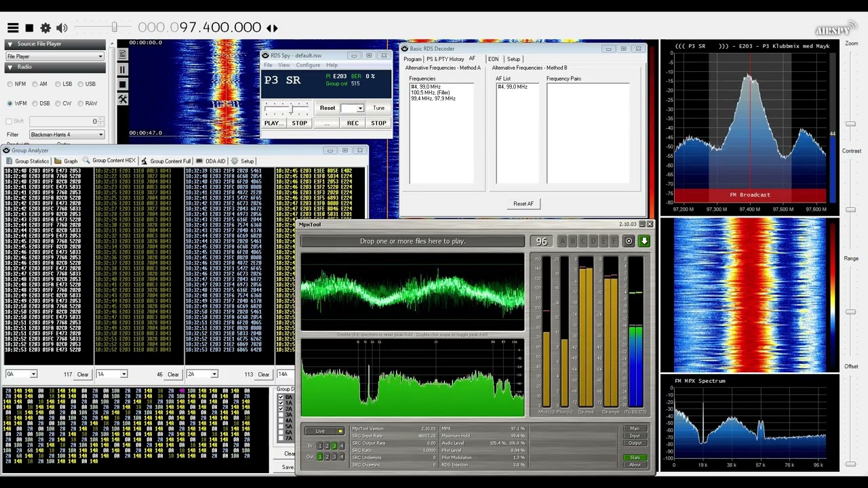Viewport: 868px width, 488px height.
Task: Open the Blackman-Harris 4 filter dropdown
Action: [x=66, y=135]
